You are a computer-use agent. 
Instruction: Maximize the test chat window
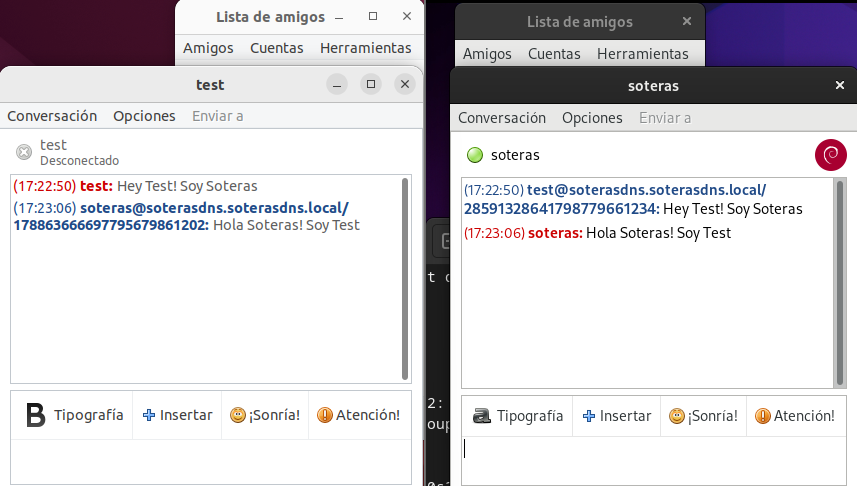371,85
